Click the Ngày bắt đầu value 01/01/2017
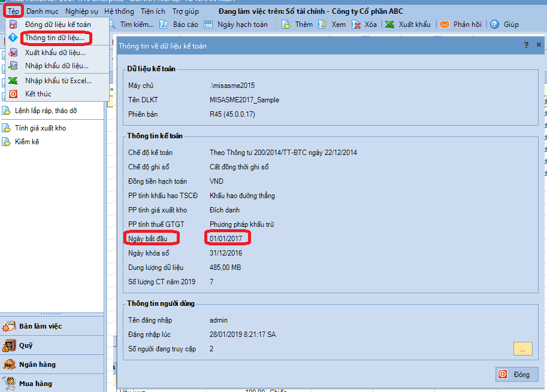This screenshot has width=547, height=392. [226, 239]
